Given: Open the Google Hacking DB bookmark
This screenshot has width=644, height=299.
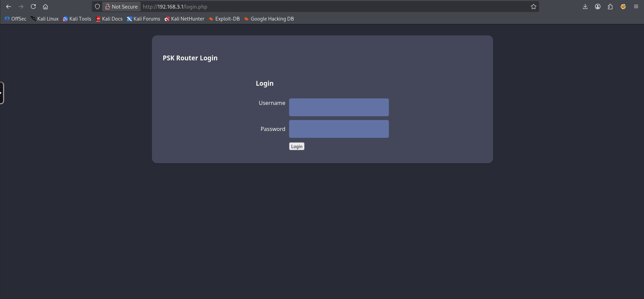Looking at the screenshot, I should pyautogui.click(x=269, y=19).
